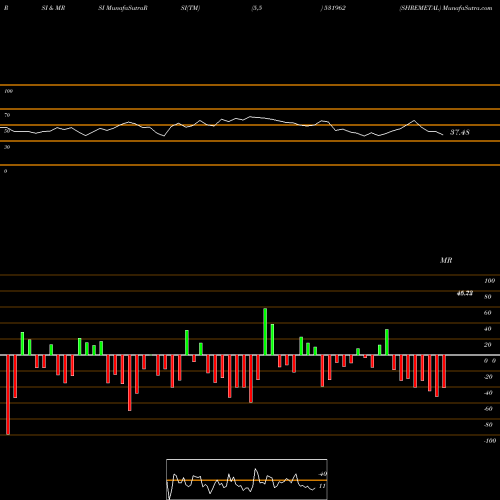This screenshot has width=500, height=500.
Task: Click the 45.73 value in MR panel
Action: [x=465, y=293]
